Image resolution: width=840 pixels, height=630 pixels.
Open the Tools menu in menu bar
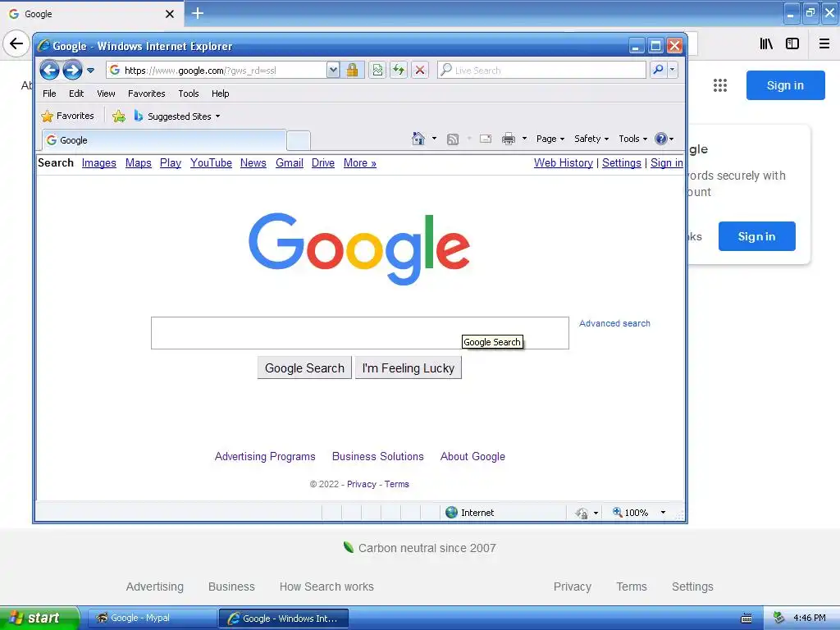(189, 94)
